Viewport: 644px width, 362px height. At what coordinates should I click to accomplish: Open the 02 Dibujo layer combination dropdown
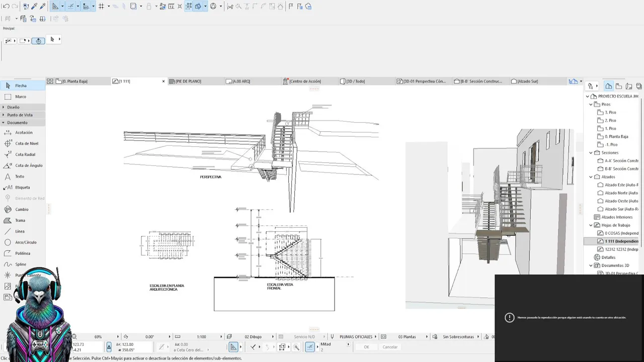pyautogui.click(x=250, y=337)
